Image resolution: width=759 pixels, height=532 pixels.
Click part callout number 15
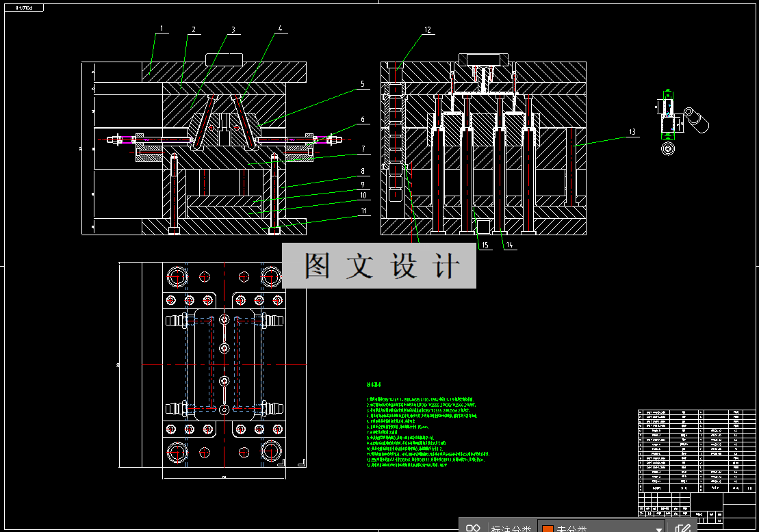pyautogui.click(x=485, y=245)
